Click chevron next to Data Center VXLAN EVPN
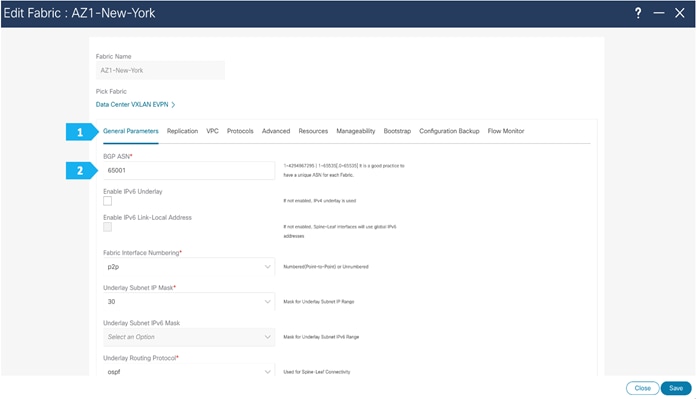This screenshot has width=696, height=399. pyautogui.click(x=174, y=105)
